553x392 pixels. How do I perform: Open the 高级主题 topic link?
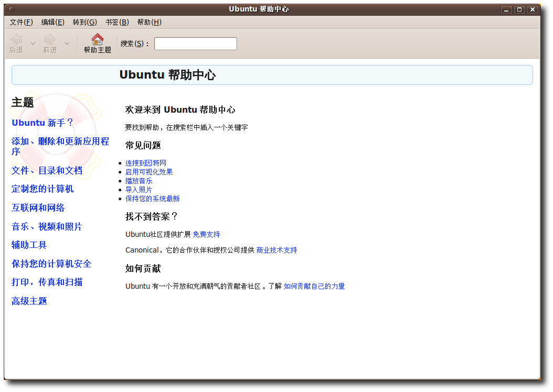coord(29,301)
